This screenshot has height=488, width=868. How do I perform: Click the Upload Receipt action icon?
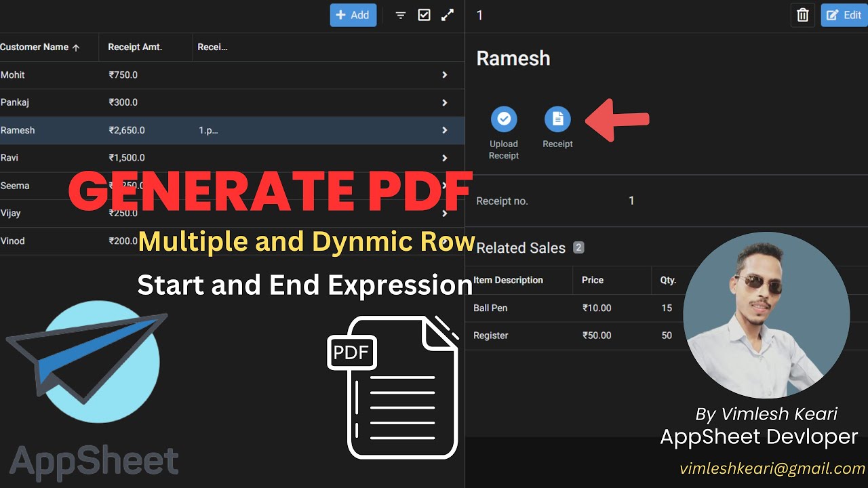(x=504, y=119)
